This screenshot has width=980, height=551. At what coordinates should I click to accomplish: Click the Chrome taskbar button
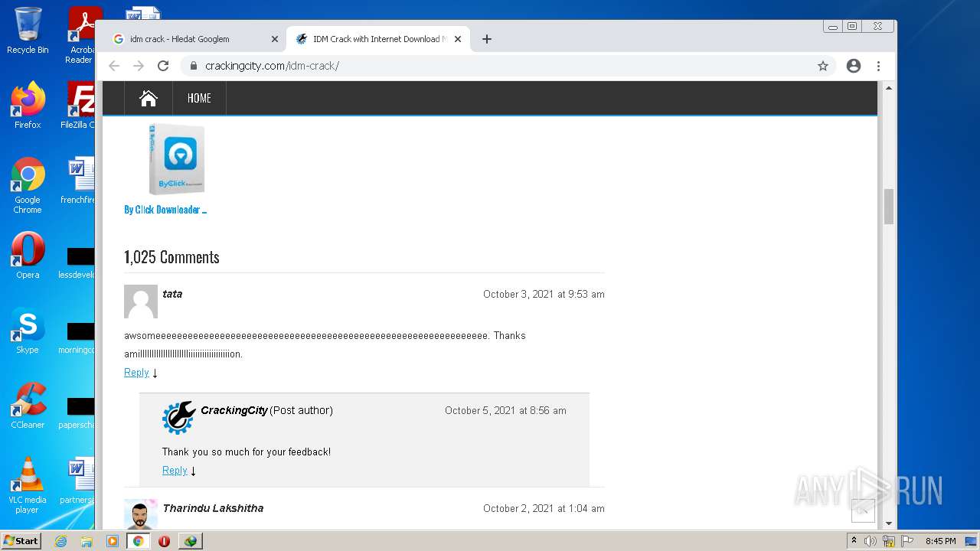139,541
